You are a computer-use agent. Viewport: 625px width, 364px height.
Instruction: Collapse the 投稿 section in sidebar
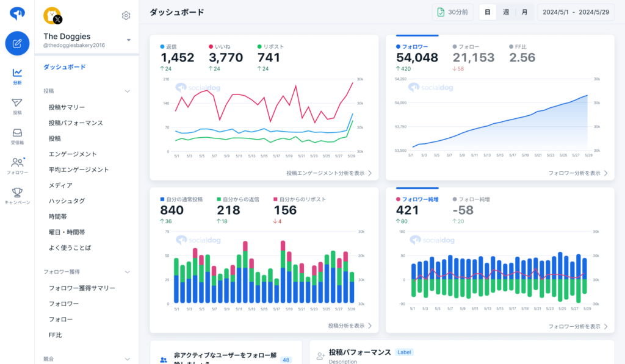[x=127, y=91]
